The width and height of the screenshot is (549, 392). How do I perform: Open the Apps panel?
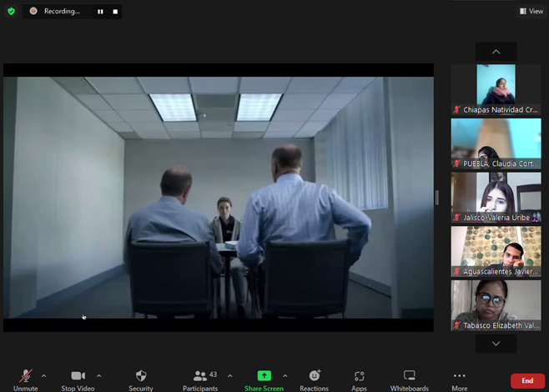pyautogui.click(x=360, y=380)
